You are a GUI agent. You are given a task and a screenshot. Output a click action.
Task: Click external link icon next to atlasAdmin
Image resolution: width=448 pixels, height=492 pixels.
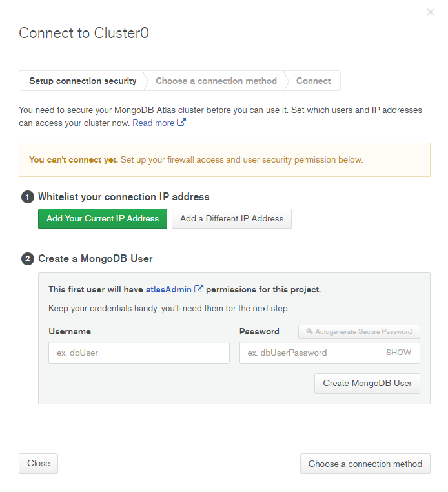[199, 289]
